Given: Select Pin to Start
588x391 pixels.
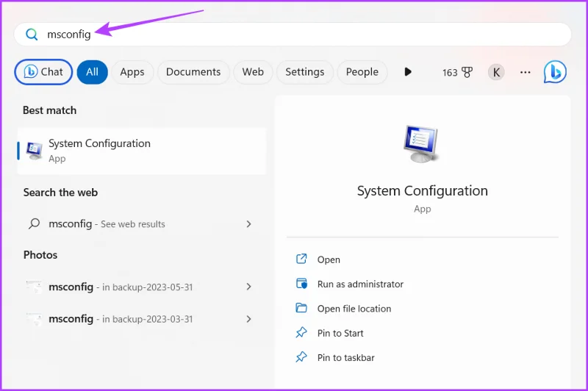Looking at the screenshot, I should tap(340, 333).
